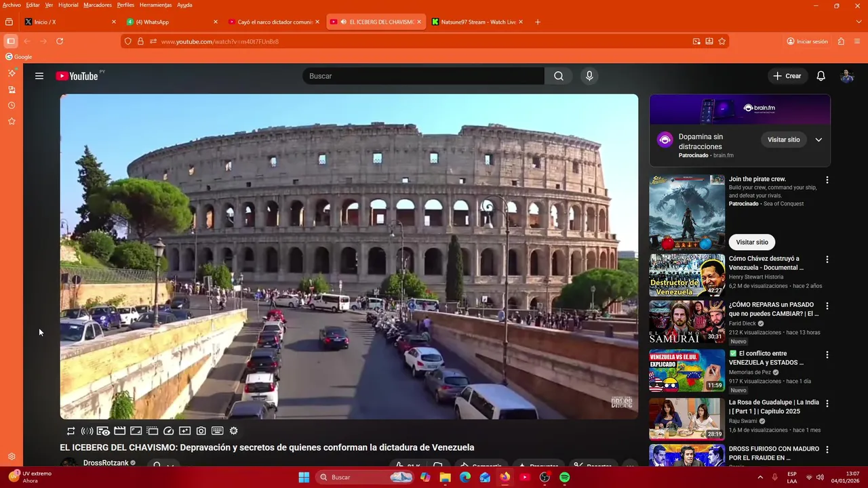Click the address bar URL
Image resolution: width=868 pixels, height=488 pixels.
click(x=220, y=41)
